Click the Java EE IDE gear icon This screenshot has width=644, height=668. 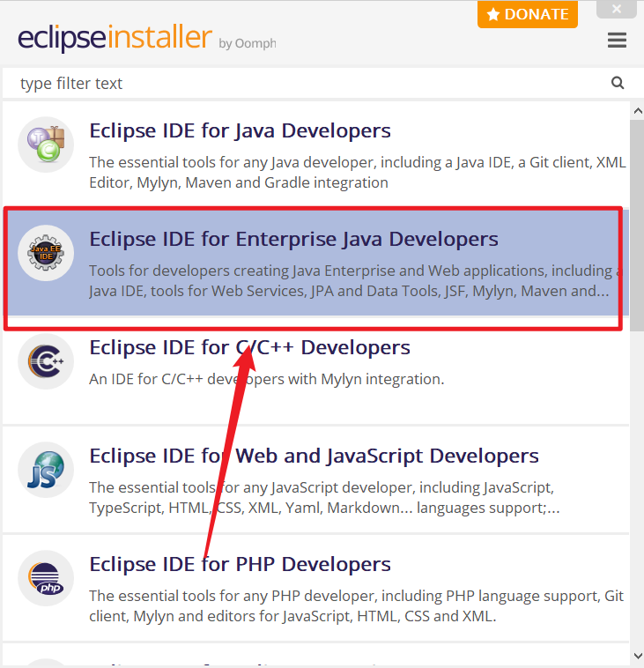click(46, 253)
